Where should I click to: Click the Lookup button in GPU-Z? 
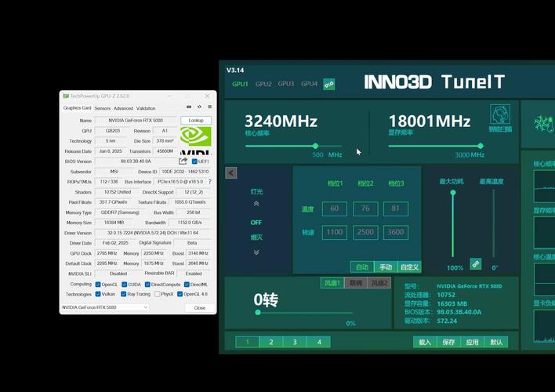(196, 121)
